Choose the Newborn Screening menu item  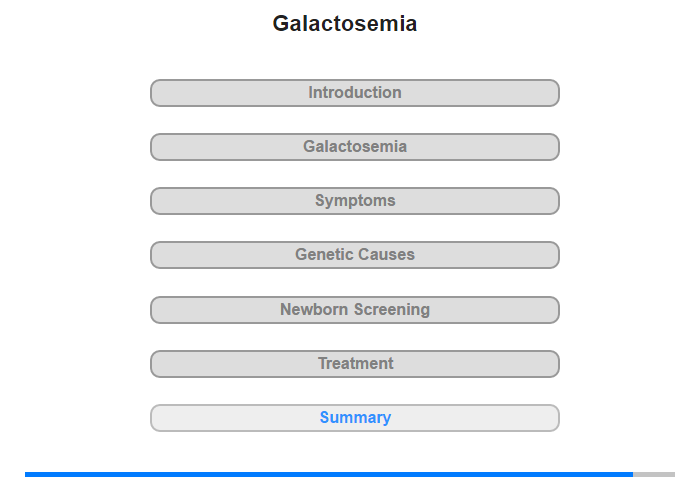pos(355,310)
